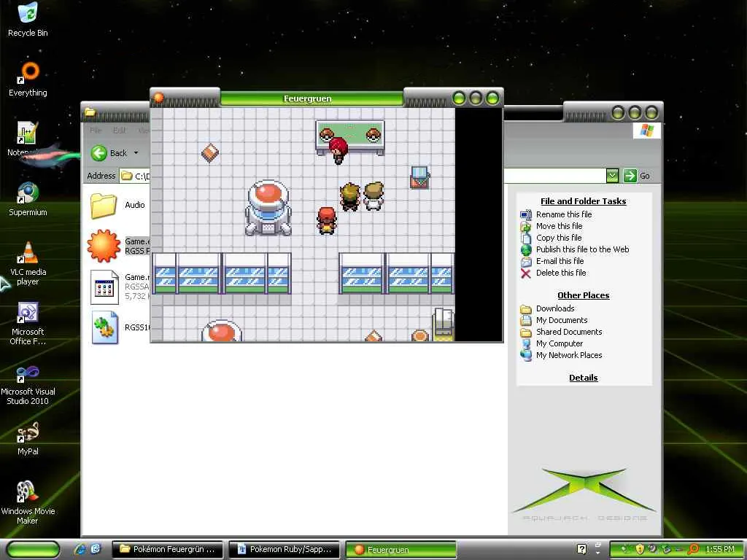Open Downloads from Other Places

(555, 308)
